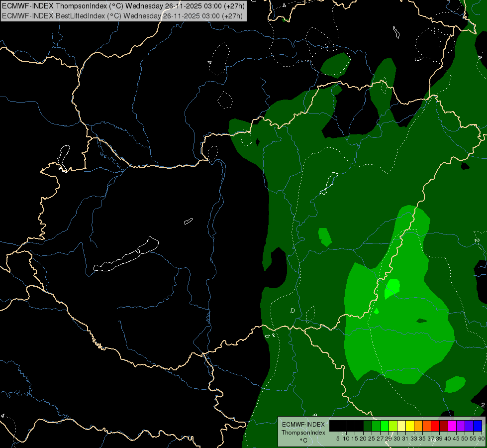The width and height of the screenshot is (487, 448).
Task: Click the legend tick value '30'
Action: tap(397, 439)
